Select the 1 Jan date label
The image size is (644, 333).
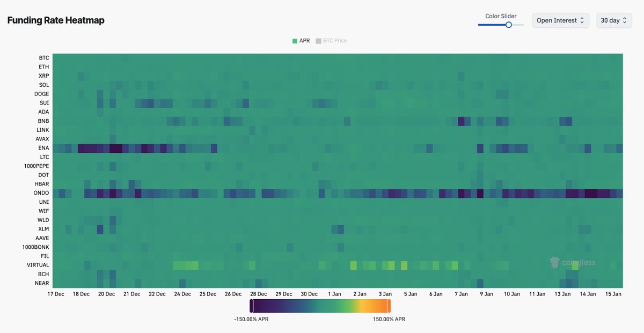click(x=334, y=294)
